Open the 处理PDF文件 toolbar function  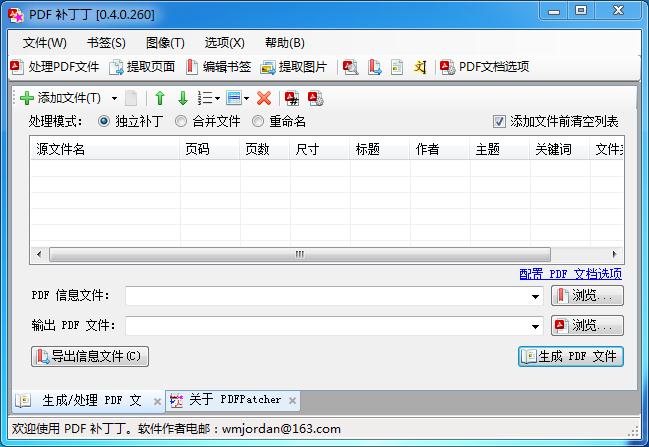55,67
